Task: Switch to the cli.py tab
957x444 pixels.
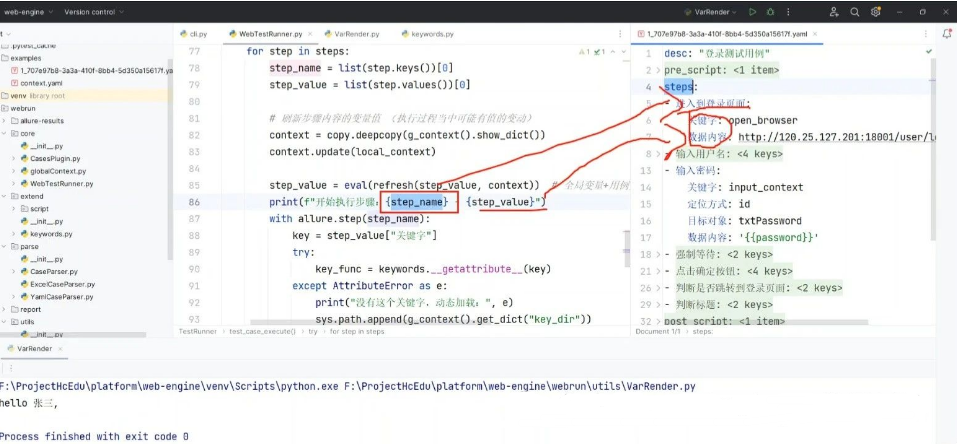Action: (x=194, y=34)
